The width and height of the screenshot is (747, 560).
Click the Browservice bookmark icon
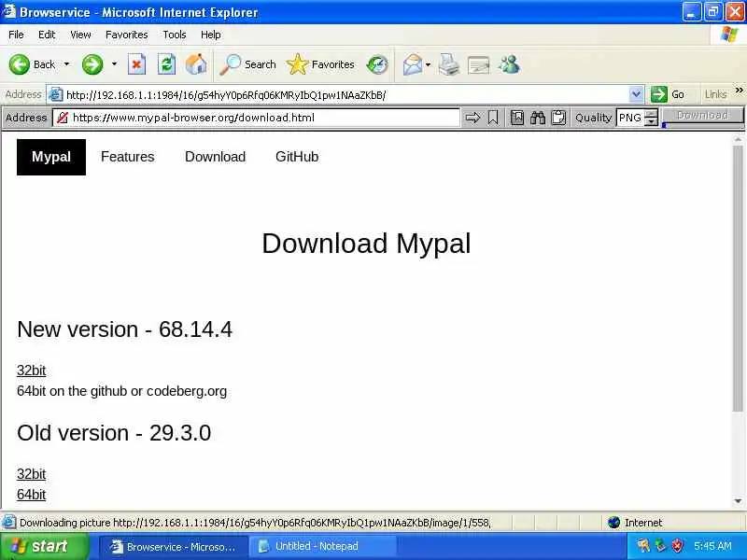[x=493, y=118]
